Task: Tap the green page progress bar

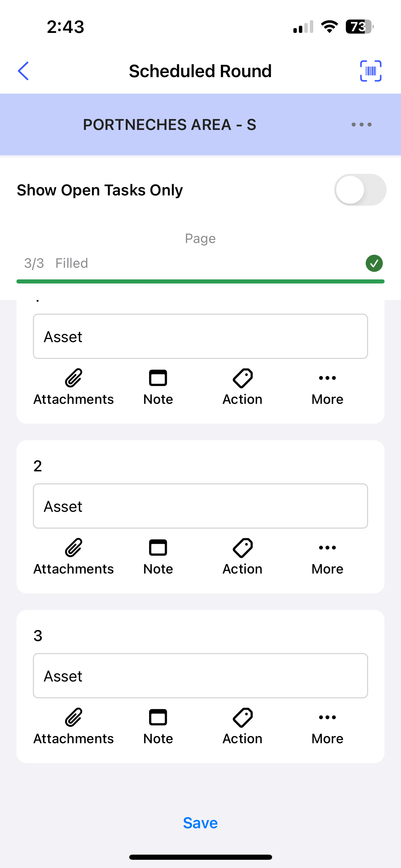Action: tap(200, 281)
